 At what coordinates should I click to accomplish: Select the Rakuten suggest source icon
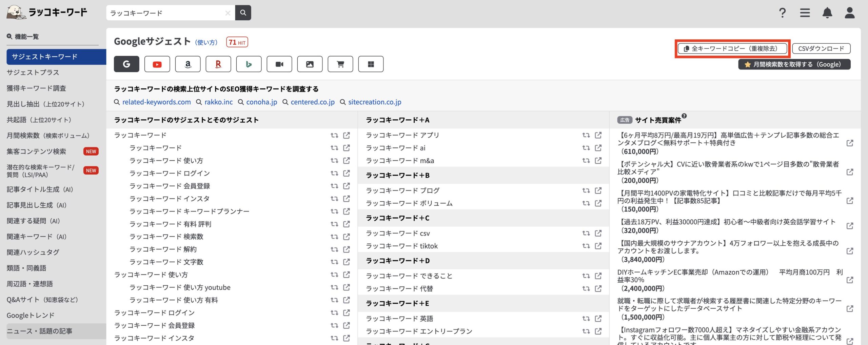pos(218,64)
